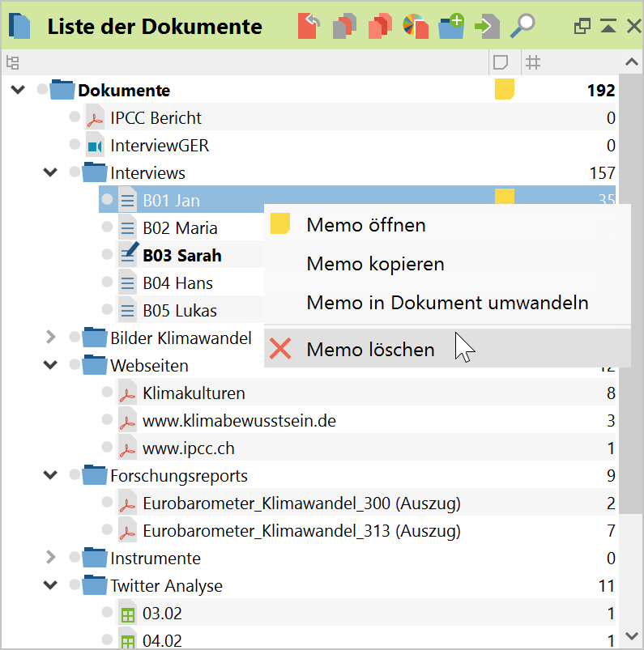
Task: Click the tree structure icon below header
Action: [13, 63]
